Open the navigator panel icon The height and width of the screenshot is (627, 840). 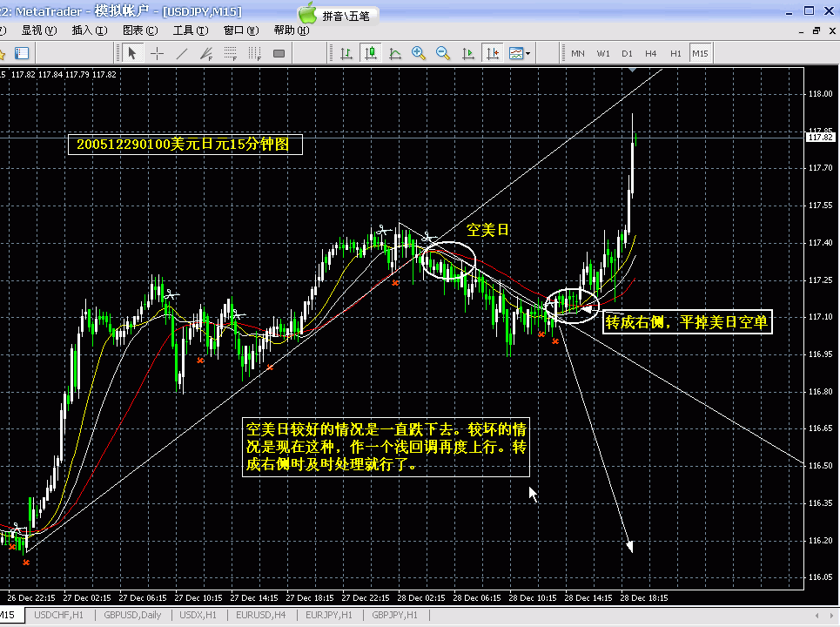[22, 53]
